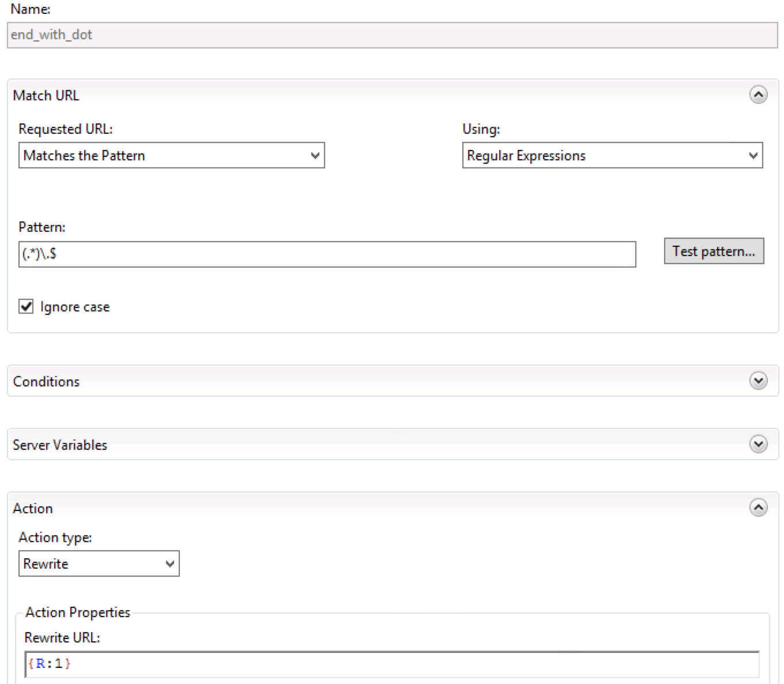Click the Action section header
784x684 pixels.
click(33, 509)
